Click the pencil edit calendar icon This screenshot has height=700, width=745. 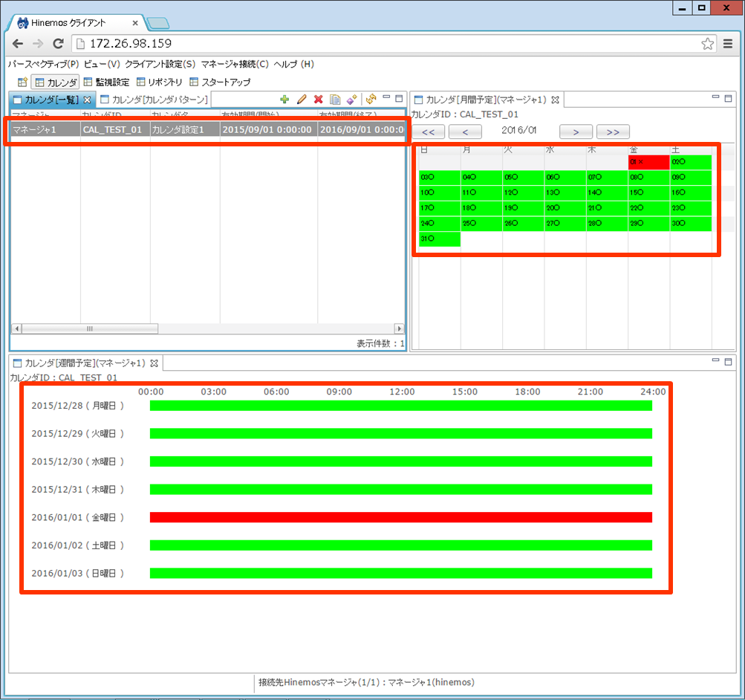pos(302,100)
